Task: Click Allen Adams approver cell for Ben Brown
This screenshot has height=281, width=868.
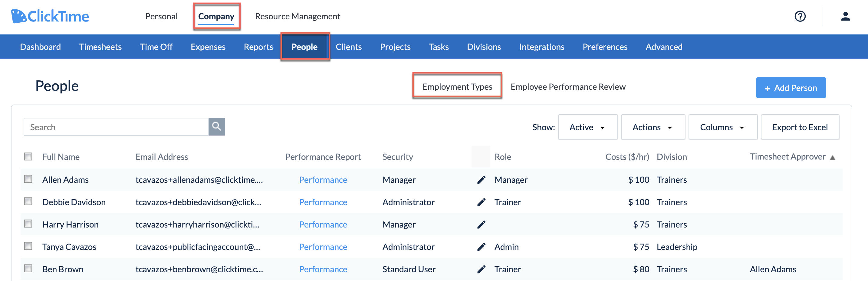Action: (773, 269)
